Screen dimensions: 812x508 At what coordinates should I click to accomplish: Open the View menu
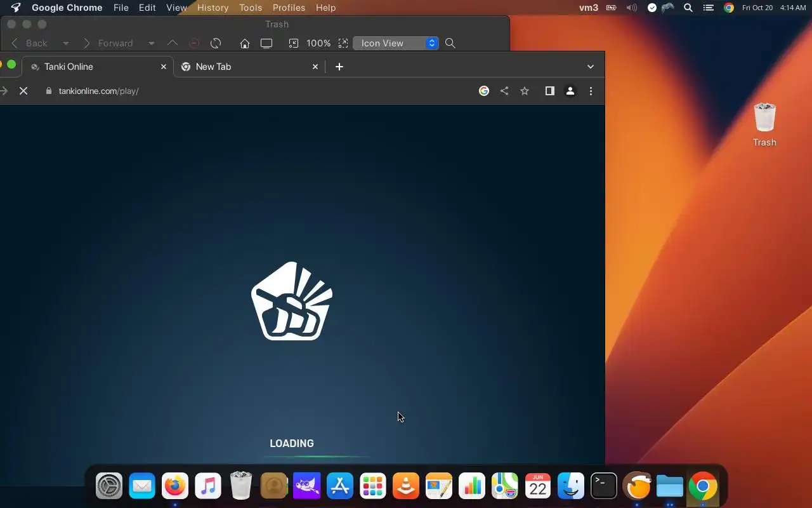pos(176,8)
